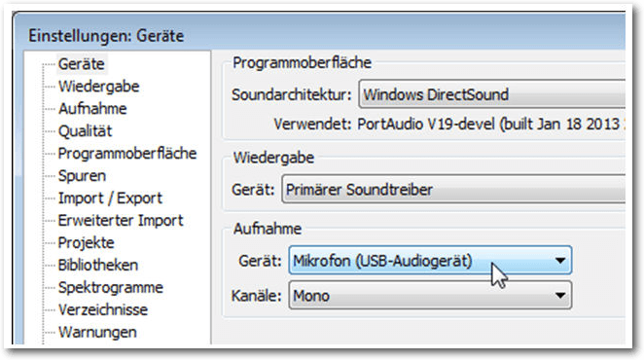Click the arrow of the Mikrofon dropdown
The height and width of the screenshot is (360, 644).
pos(559,261)
